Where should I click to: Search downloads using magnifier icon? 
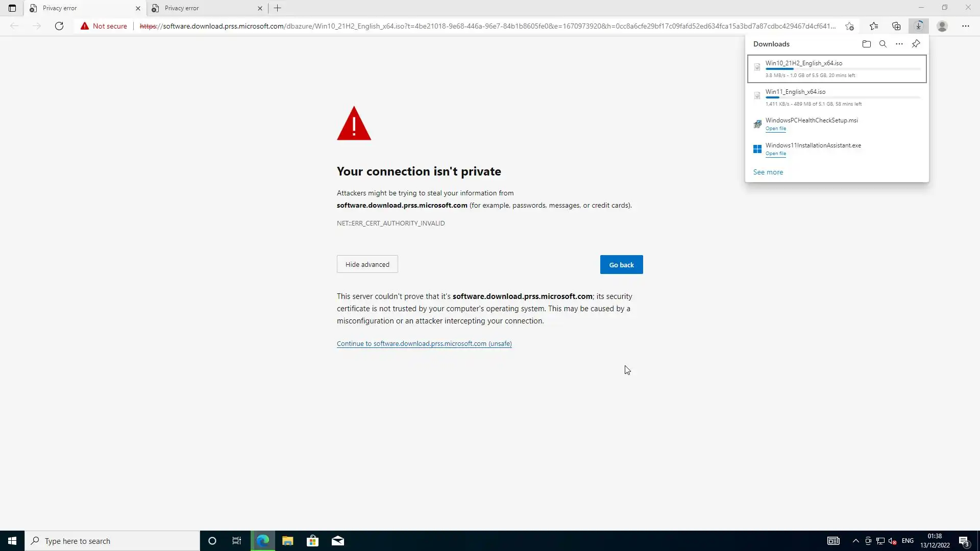883,44
